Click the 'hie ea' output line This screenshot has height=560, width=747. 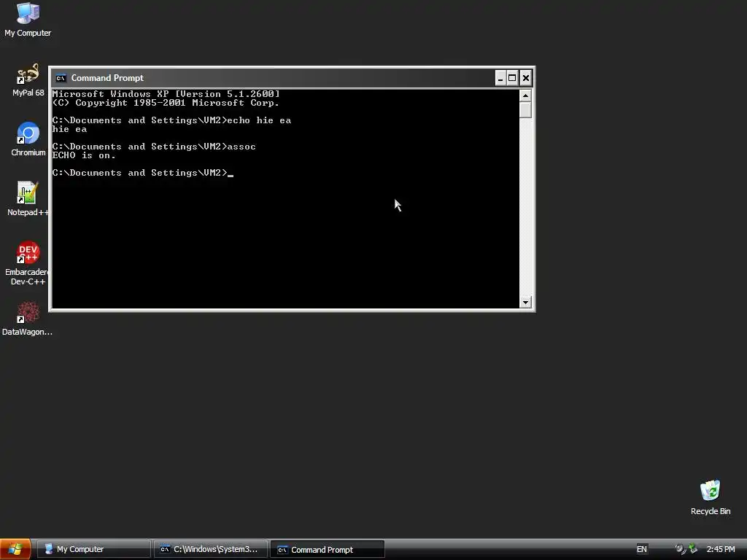point(69,129)
